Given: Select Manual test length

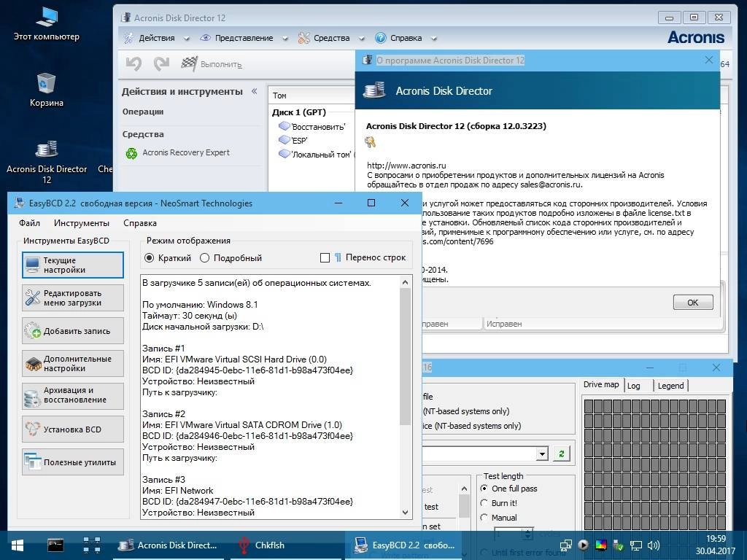Looking at the screenshot, I should click(484, 517).
